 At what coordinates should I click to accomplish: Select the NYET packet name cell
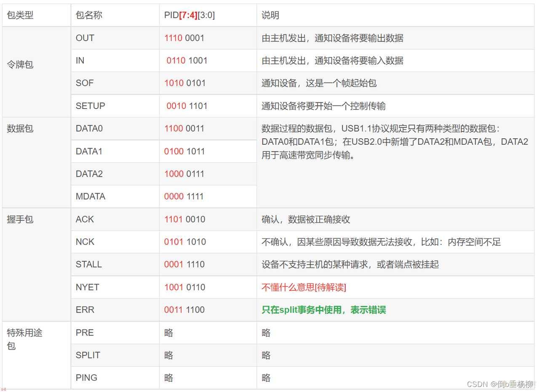115,287
